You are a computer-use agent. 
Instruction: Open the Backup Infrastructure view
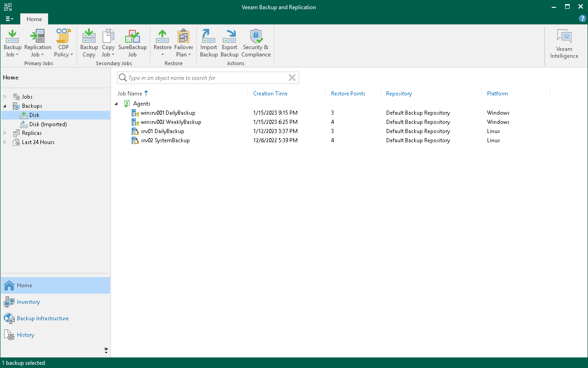coord(43,318)
